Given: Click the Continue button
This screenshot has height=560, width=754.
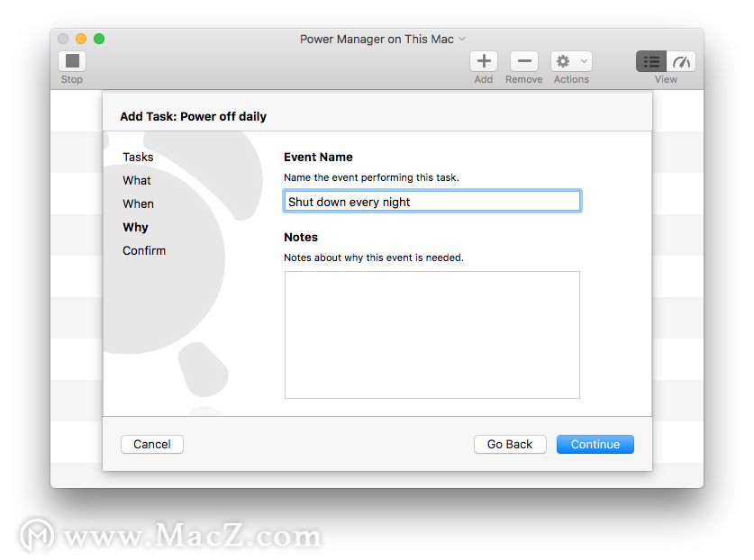Looking at the screenshot, I should (595, 444).
